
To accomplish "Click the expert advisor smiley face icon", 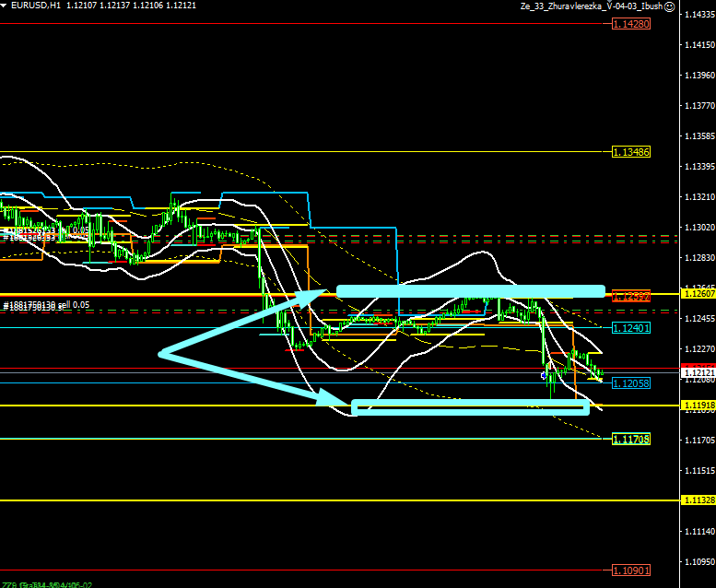I will [669, 6].
